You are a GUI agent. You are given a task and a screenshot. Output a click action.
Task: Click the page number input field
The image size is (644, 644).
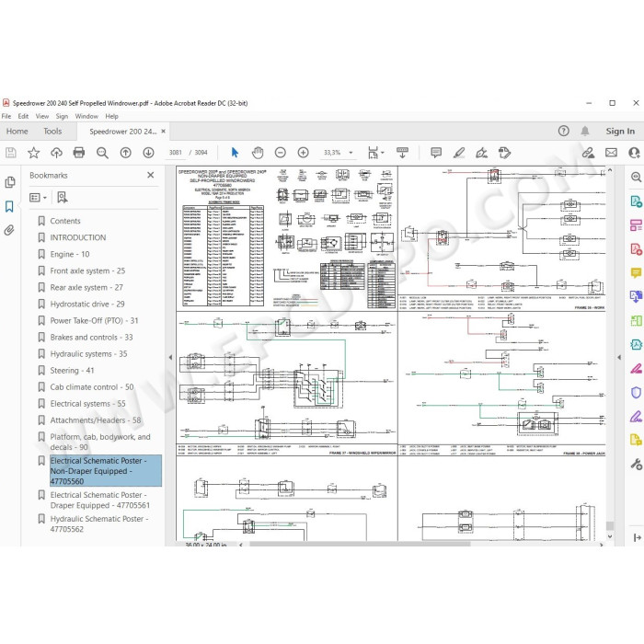176,153
